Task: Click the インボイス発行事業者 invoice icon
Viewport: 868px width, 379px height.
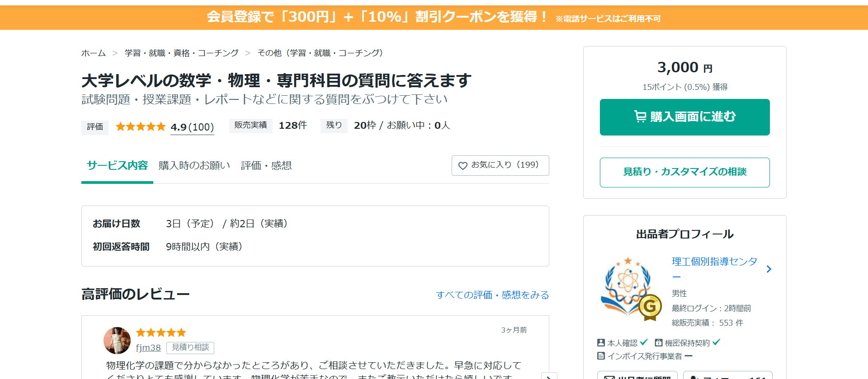Action: point(601,356)
